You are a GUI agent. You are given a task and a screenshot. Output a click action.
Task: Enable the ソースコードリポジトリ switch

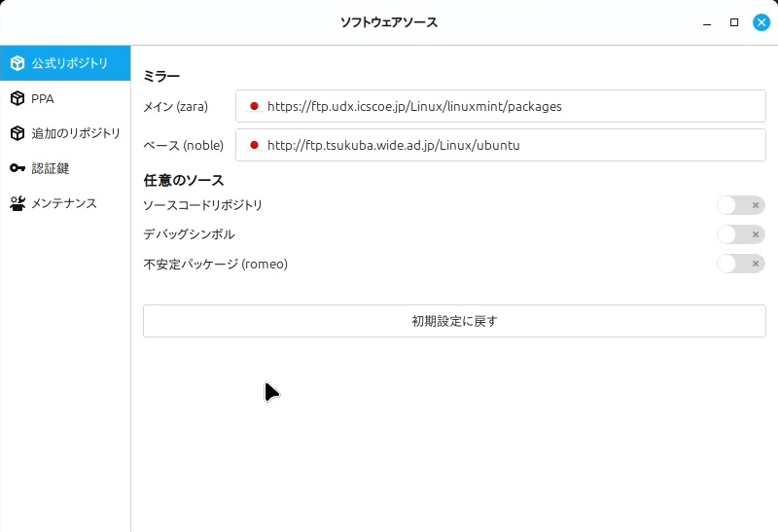tap(740, 205)
